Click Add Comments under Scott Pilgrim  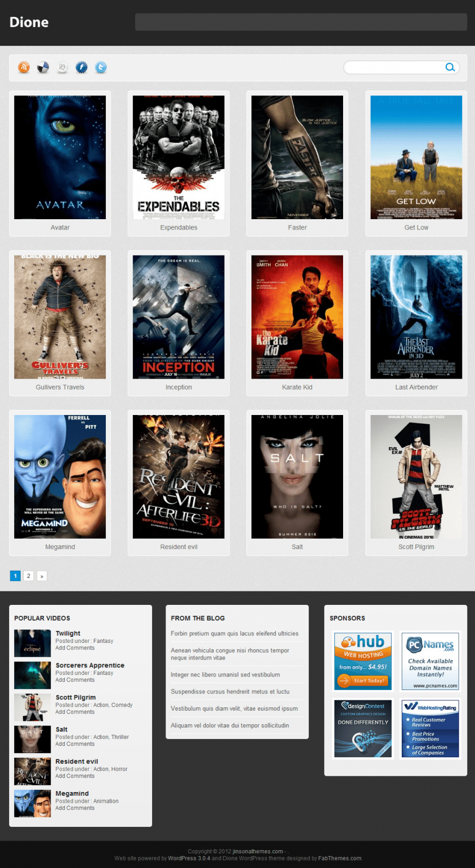point(75,712)
